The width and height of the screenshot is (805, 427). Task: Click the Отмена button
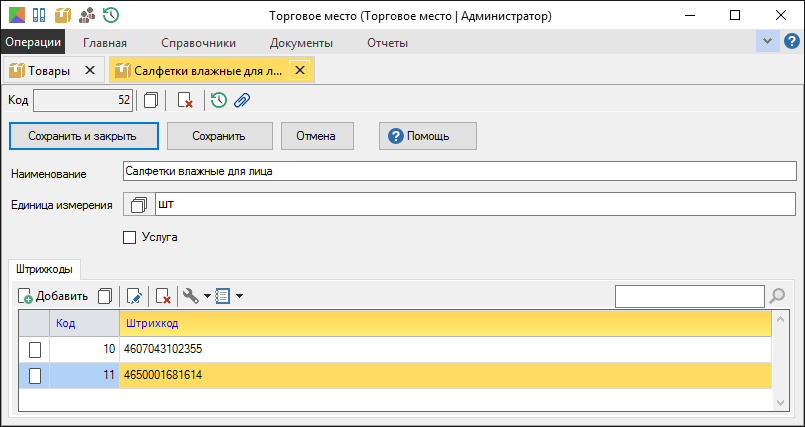[317, 136]
